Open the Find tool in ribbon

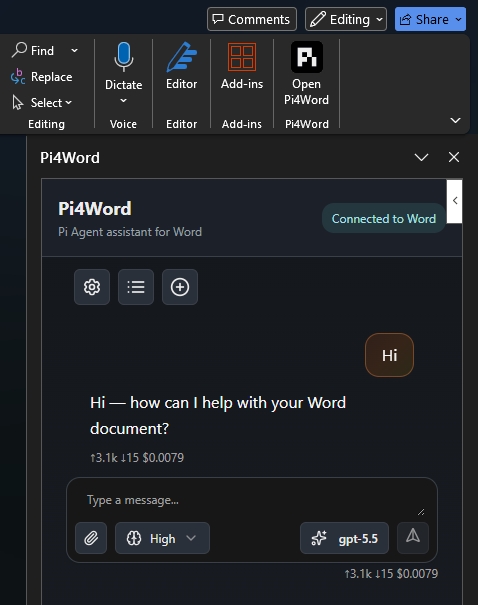33,51
